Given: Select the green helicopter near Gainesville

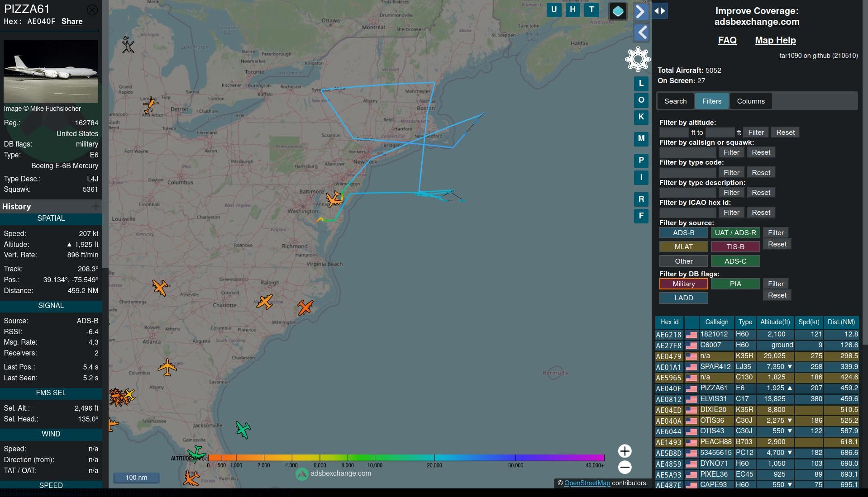Looking at the screenshot, I should pos(196,453).
